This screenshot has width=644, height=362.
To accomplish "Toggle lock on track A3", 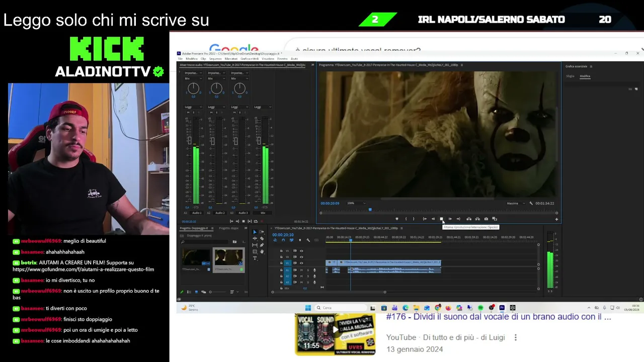I will (x=281, y=282).
